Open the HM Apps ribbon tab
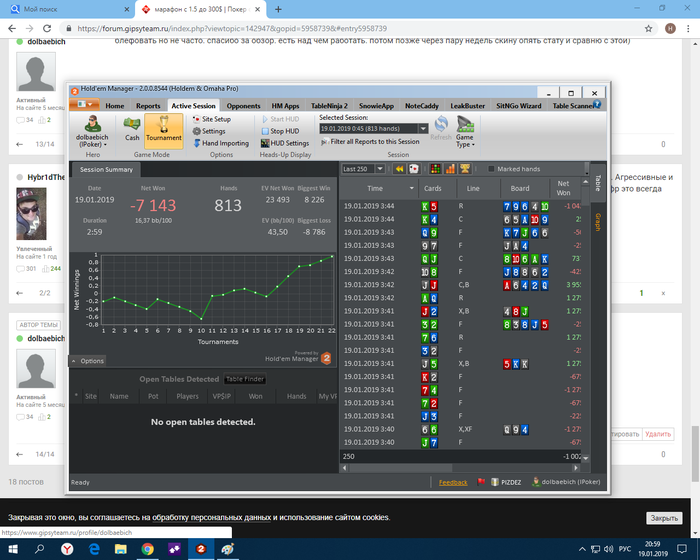The width and height of the screenshot is (700, 560). pos(285,106)
